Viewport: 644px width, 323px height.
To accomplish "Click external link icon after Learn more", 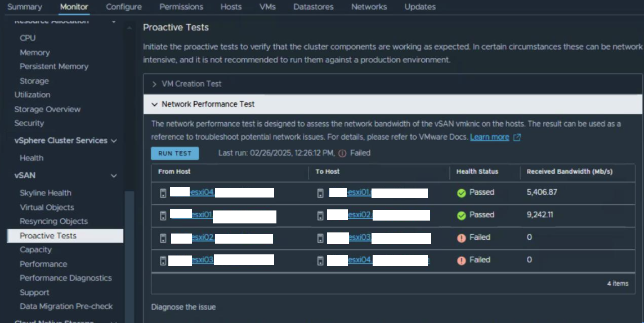I will coord(517,137).
